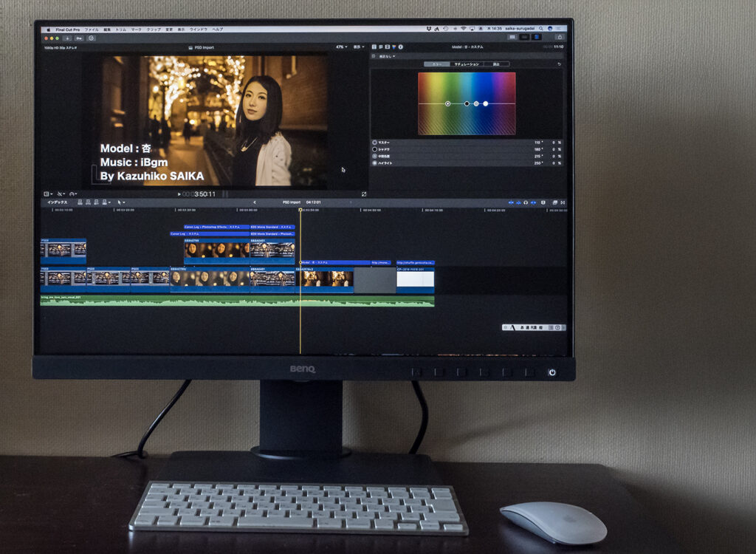Open the clip appearance icon in timeline
756x554 pixels.
click(543, 202)
